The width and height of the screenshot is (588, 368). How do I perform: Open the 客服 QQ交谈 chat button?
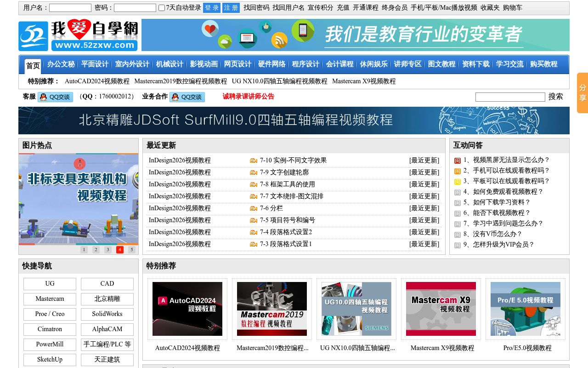[55, 97]
